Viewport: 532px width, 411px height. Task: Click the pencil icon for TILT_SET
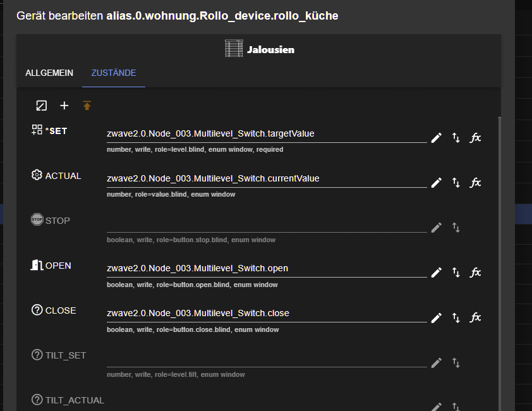point(436,362)
